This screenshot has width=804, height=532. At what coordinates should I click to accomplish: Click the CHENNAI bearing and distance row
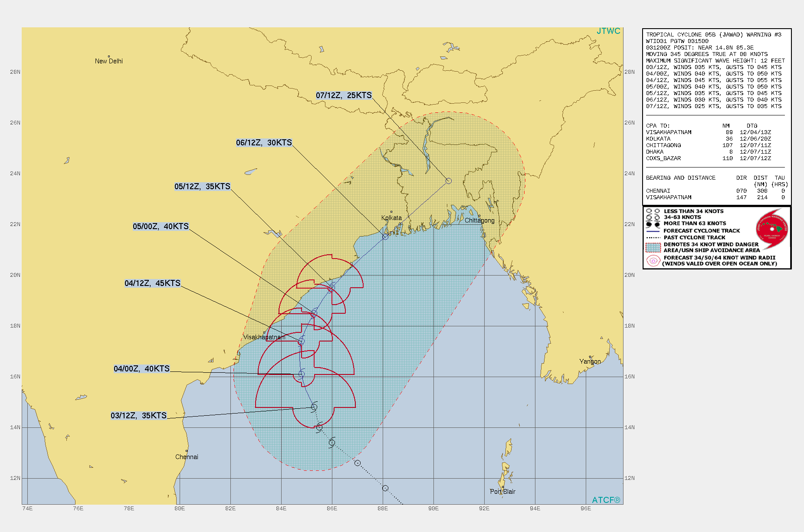715,191
